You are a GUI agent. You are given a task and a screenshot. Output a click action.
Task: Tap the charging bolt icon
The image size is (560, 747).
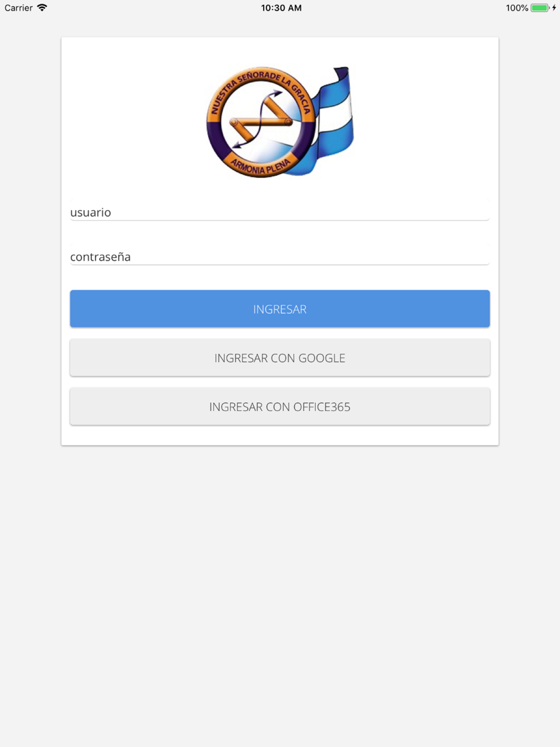[x=554, y=8]
